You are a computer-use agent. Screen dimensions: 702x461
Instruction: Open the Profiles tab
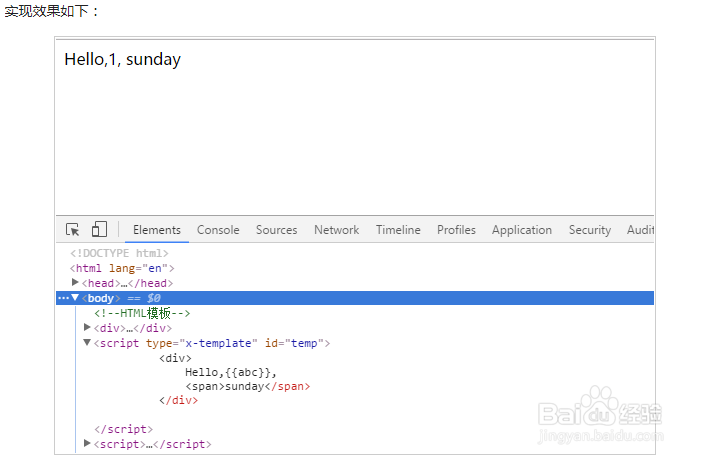(456, 230)
